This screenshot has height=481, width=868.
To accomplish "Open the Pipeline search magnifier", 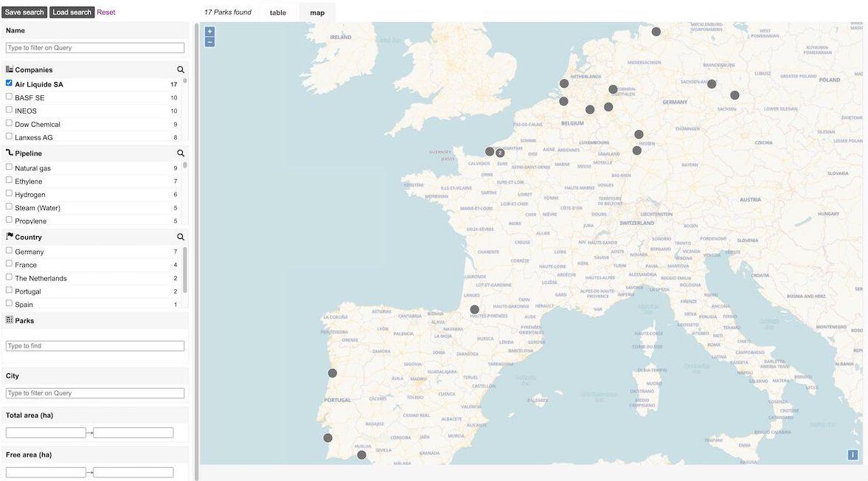I will (x=180, y=152).
